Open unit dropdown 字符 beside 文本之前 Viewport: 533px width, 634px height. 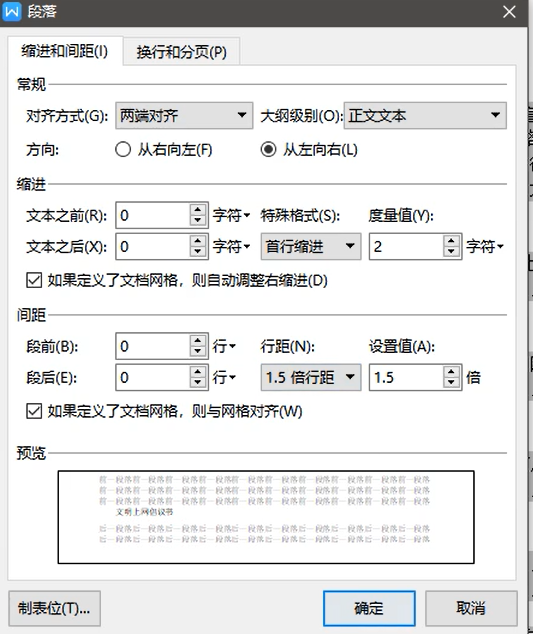(x=232, y=216)
